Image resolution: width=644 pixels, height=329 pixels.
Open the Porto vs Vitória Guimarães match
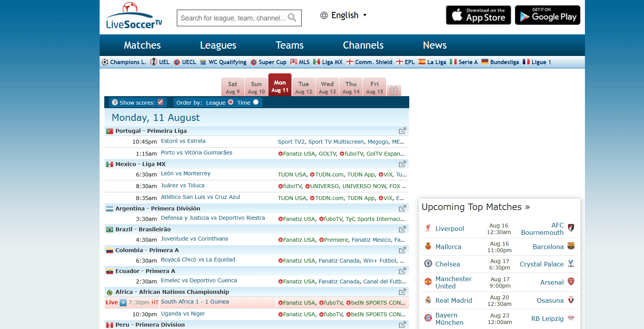(197, 153)
